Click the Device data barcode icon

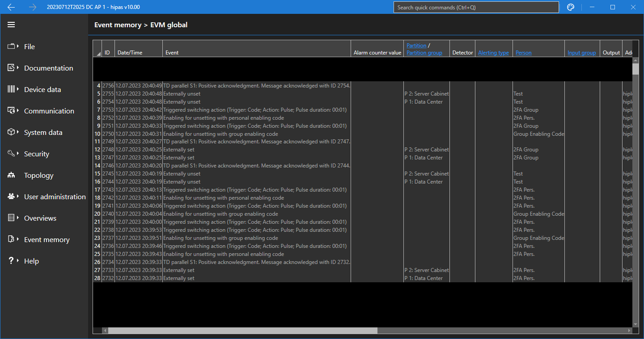click(x=11, y=89)
